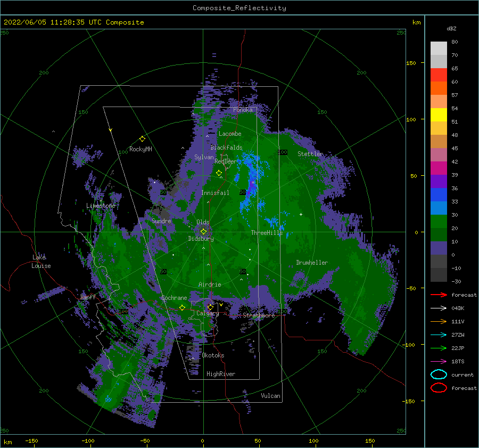Viewport: 479px width, 448px height.
Task: Pick the yellow 54 dBZ swatch
Action: coord(439,115)
